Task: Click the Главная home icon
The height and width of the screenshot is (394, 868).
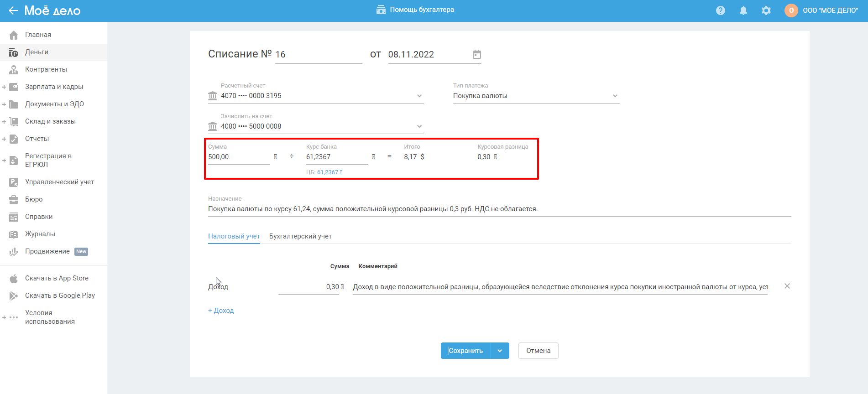Action: coord(14,35)
